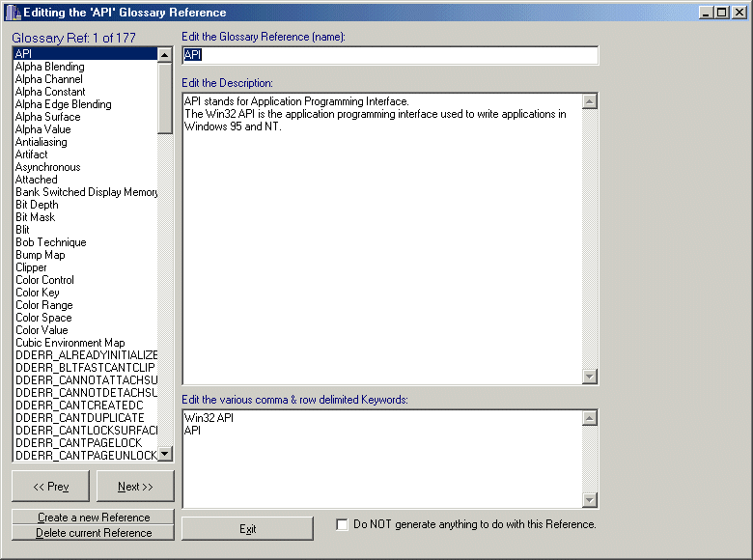Click the Description box scroll down arrow
Screen dimensions: 753x560
(590, 377)
